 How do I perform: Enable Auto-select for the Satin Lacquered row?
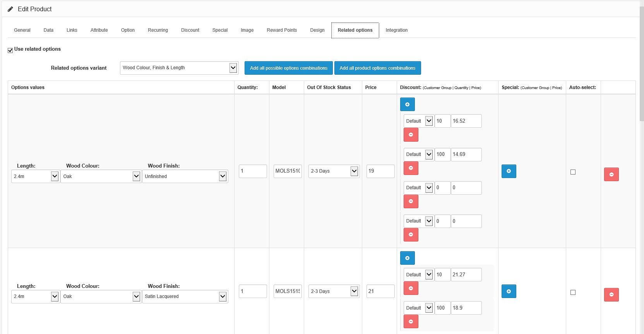pos(573,293)
